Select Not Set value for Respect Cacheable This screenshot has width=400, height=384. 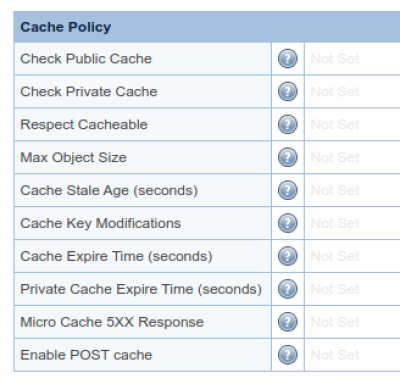tap(335, 125)
